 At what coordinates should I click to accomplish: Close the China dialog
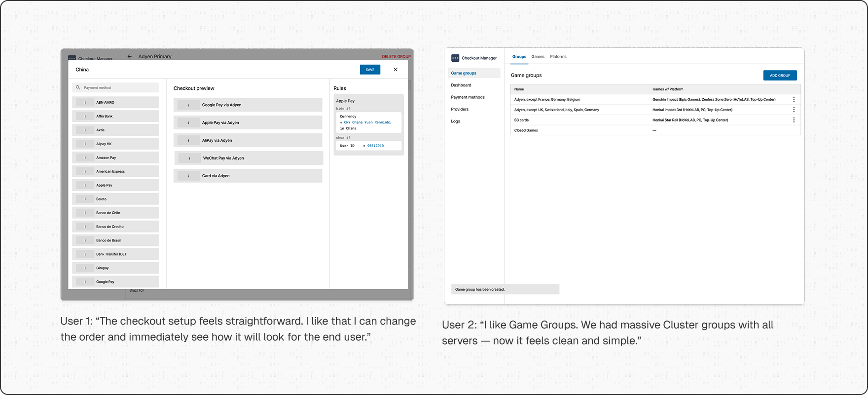[396, 70]
